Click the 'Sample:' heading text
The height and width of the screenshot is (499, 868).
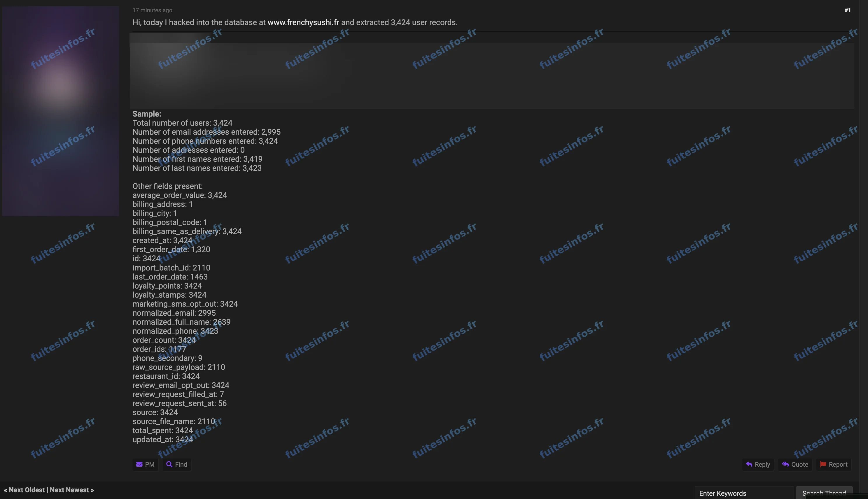(x=147, y=114)
